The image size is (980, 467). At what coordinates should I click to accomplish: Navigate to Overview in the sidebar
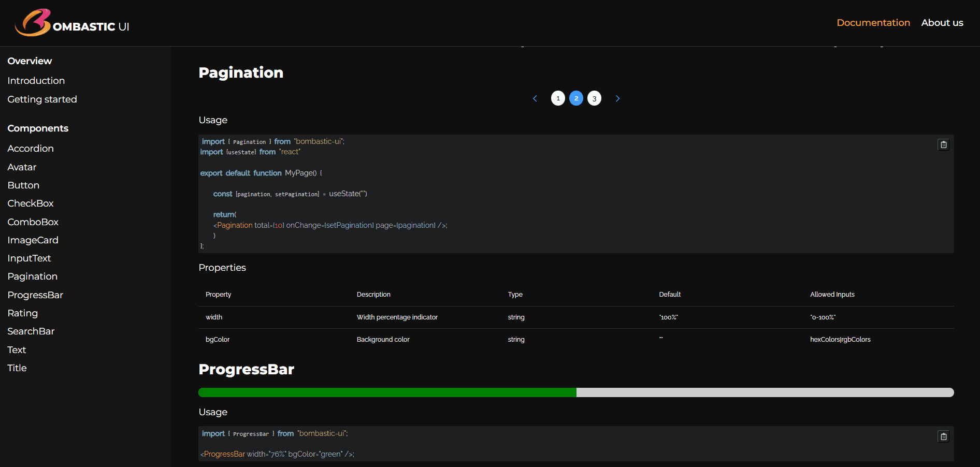30,61
